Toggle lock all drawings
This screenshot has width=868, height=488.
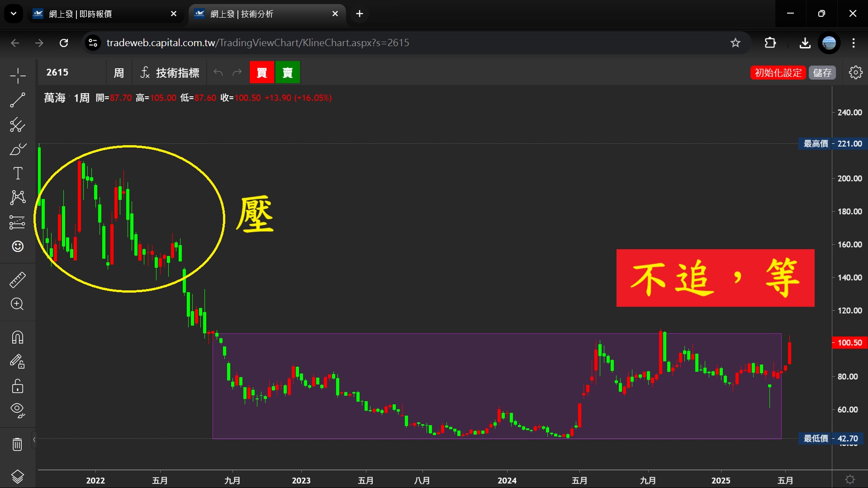click(18, 386)
